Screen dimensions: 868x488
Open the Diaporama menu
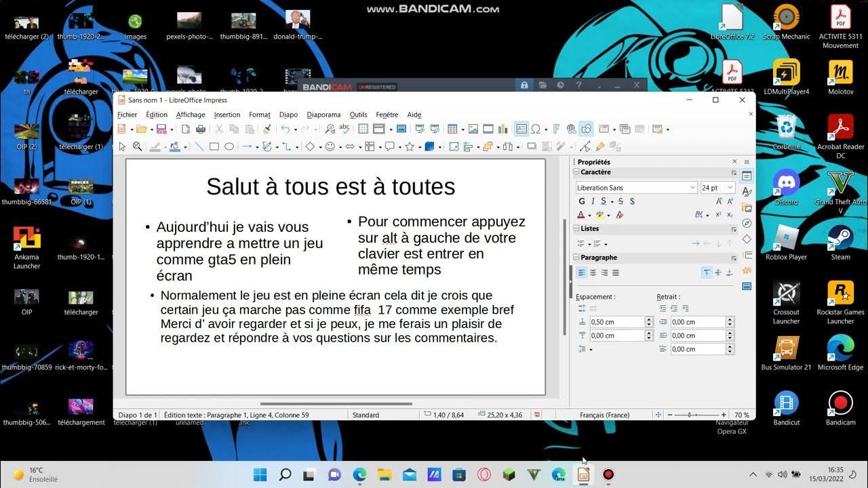tap(323, 115)
